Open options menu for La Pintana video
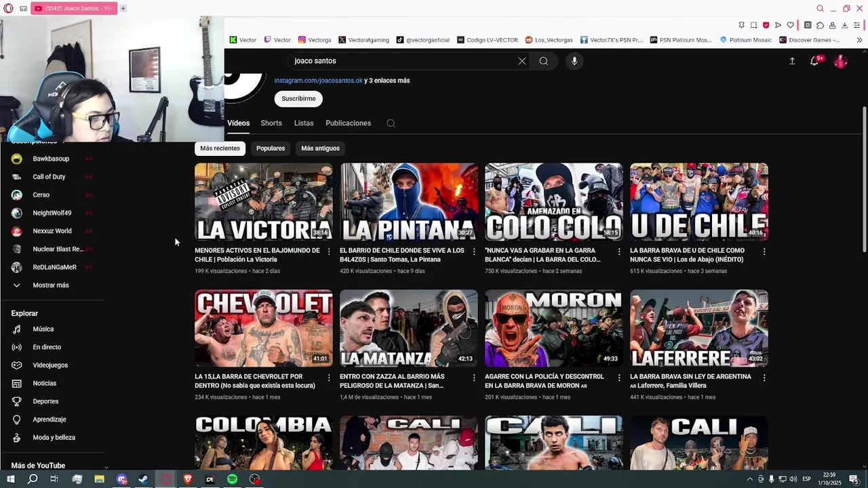Viewport: 868px width, 488px height. (474, 251)
